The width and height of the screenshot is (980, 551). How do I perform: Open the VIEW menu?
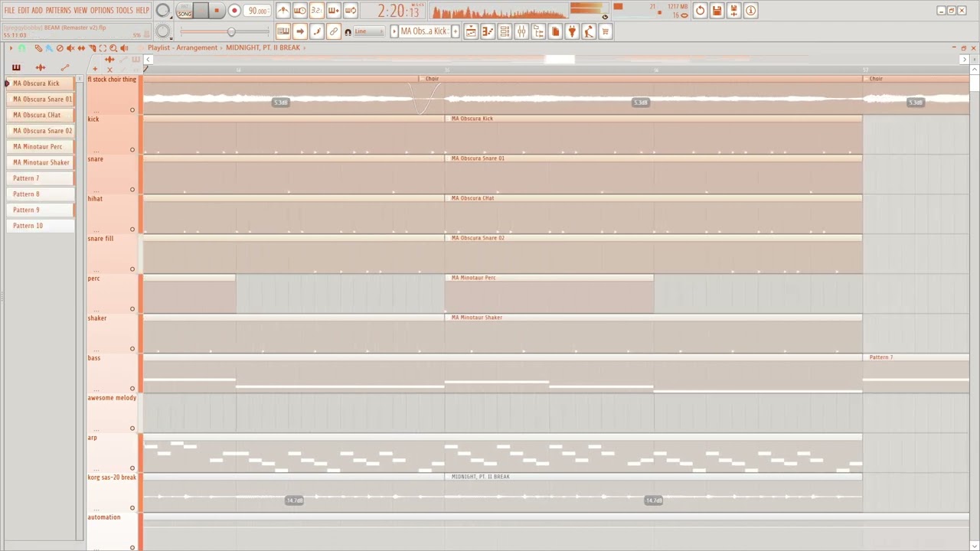click(x=80, y=11)
